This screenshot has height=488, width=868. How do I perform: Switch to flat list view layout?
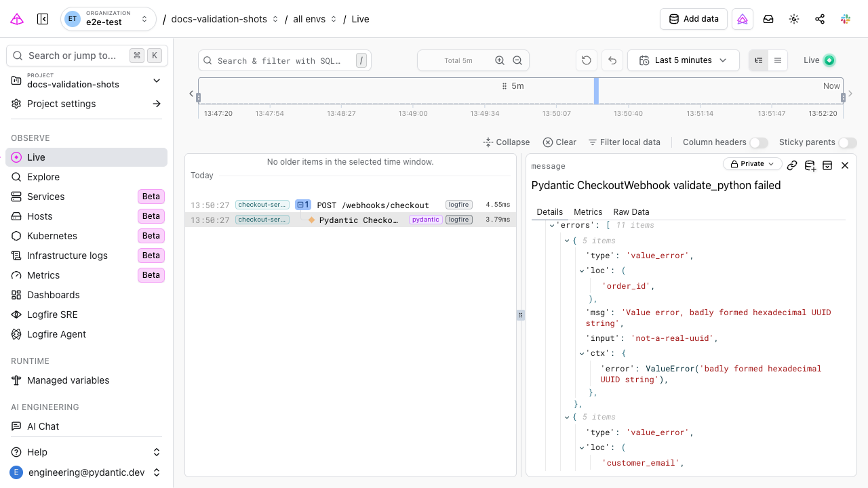[x=778, y=60]
